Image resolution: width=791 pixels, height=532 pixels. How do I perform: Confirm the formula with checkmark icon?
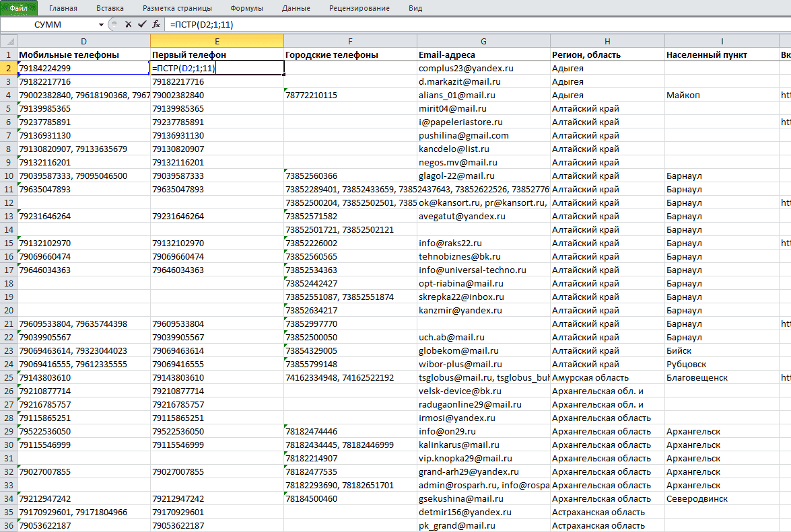click(142, 24)
